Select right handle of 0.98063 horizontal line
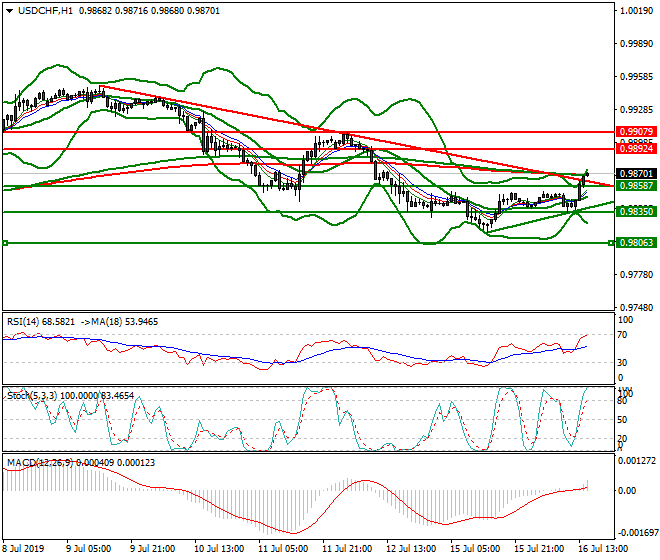Screen dimensions: 660x560 (611, 243)
